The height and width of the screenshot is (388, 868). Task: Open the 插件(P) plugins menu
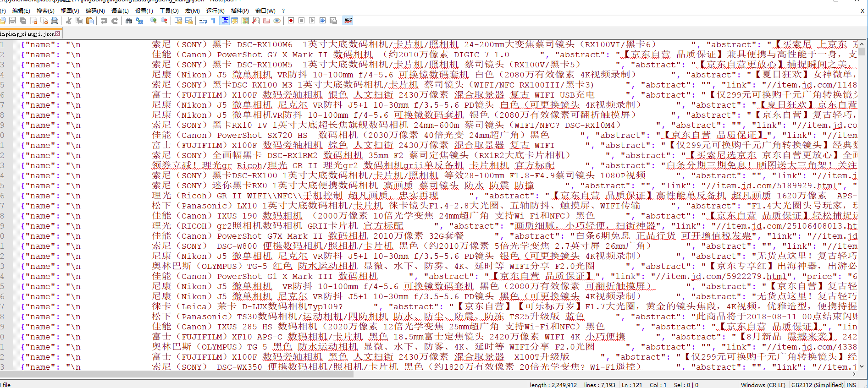click(240, 11)
